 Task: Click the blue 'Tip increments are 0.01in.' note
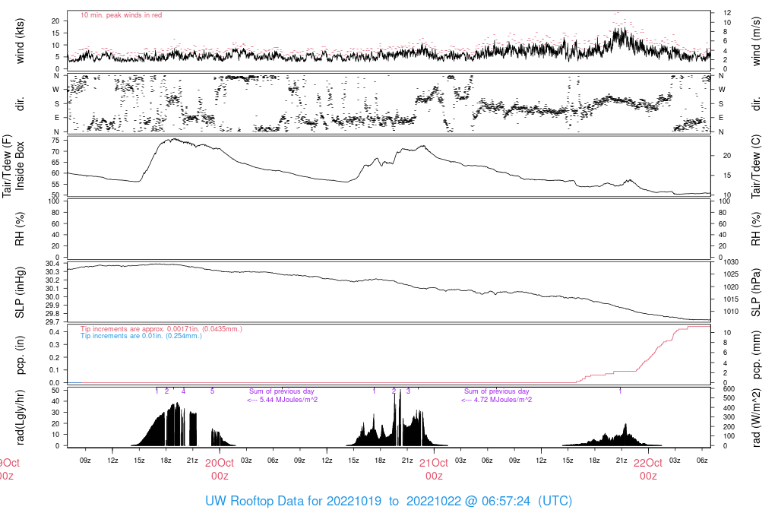coord(141,336)
